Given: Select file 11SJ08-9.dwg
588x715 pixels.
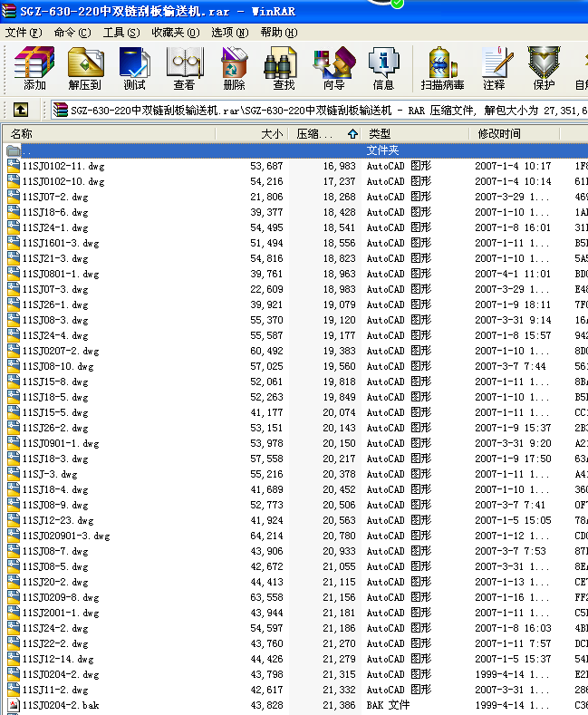Looking at the screenshot, I should point(55,505).
